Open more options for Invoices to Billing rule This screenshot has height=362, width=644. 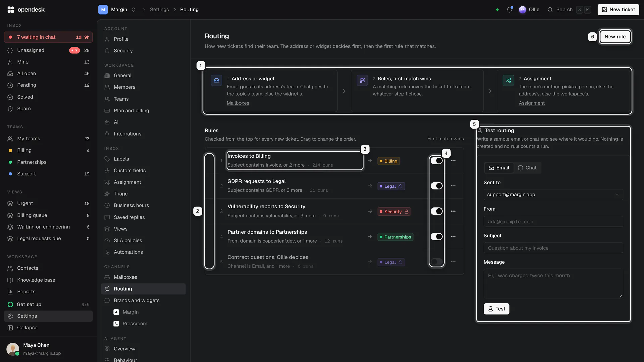[x=453, y=161]
